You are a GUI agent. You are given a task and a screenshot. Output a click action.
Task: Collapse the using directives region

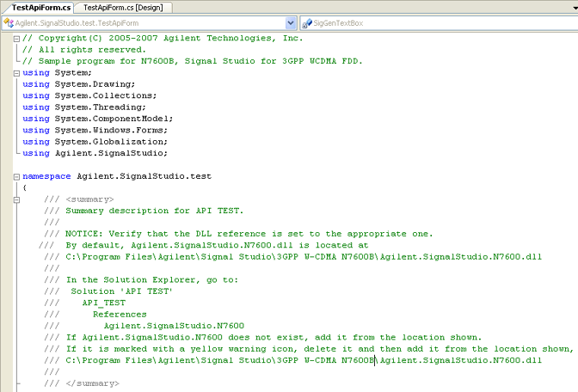coord(16,73)
